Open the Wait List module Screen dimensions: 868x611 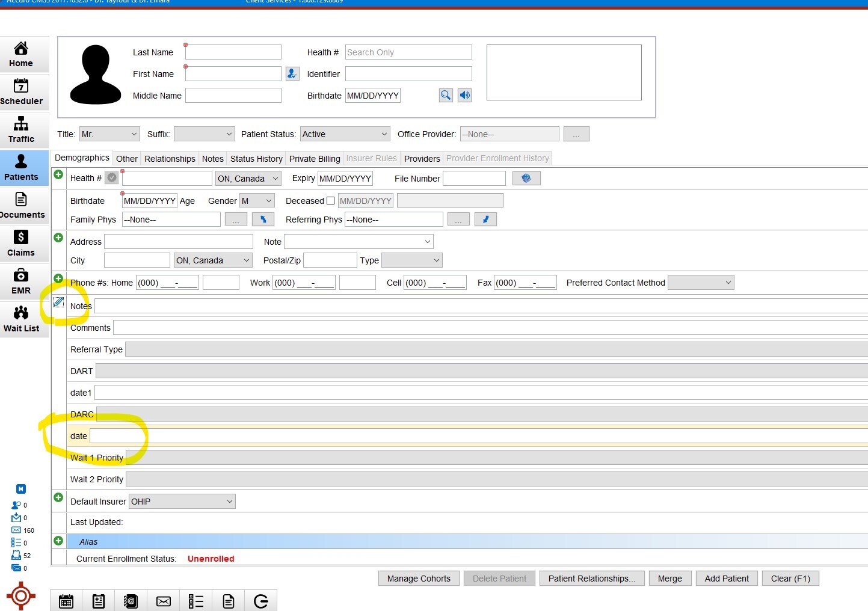click(22, 319)
